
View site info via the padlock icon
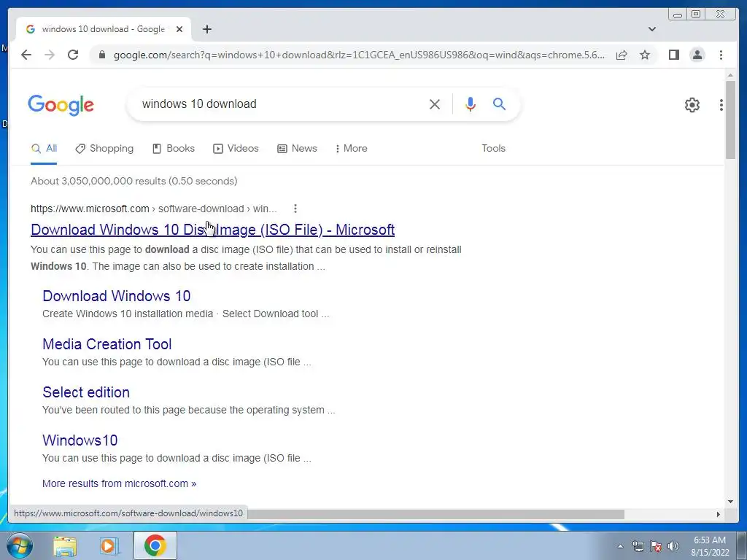[x=101, y=55]
